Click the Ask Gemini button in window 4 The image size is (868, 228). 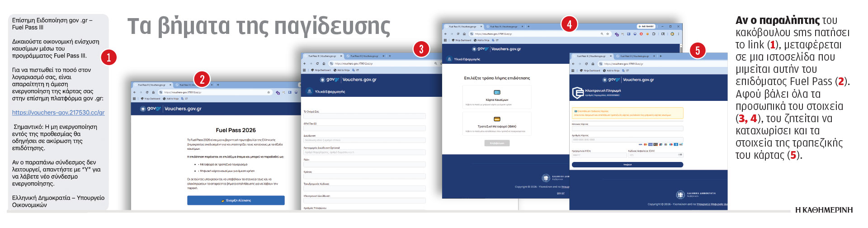point(646,26)
